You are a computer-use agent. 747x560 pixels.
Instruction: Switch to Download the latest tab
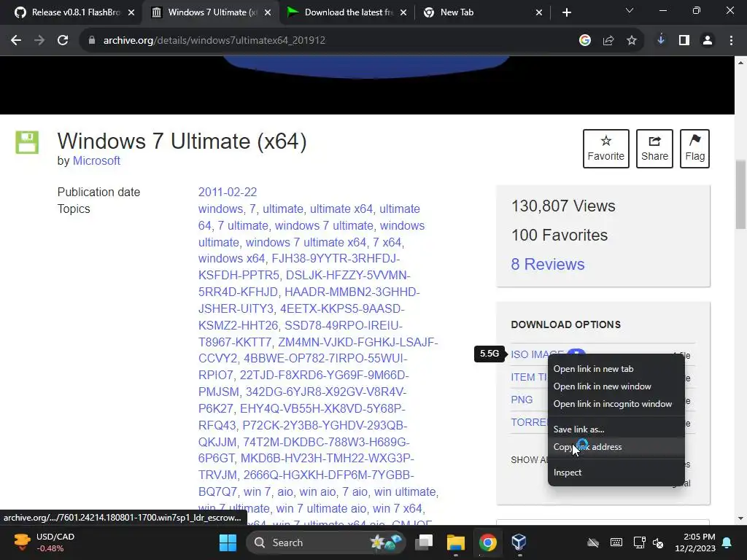348,12
